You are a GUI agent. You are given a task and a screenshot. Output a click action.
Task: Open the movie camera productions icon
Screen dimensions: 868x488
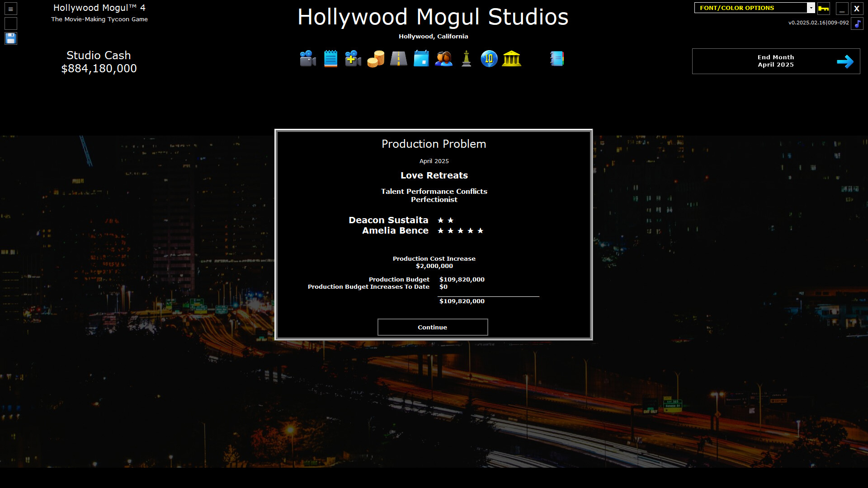tap(307, 58)
